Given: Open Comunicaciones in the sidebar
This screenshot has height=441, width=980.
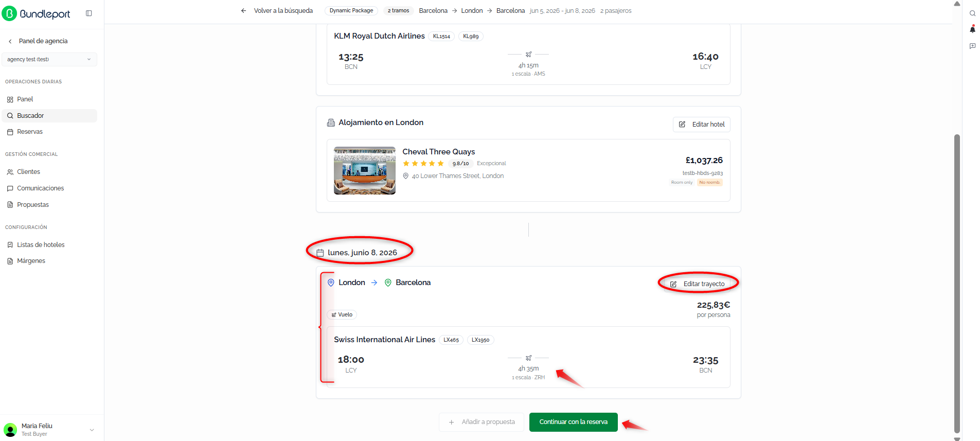Looking at the screenshot, I should point(49,188).
